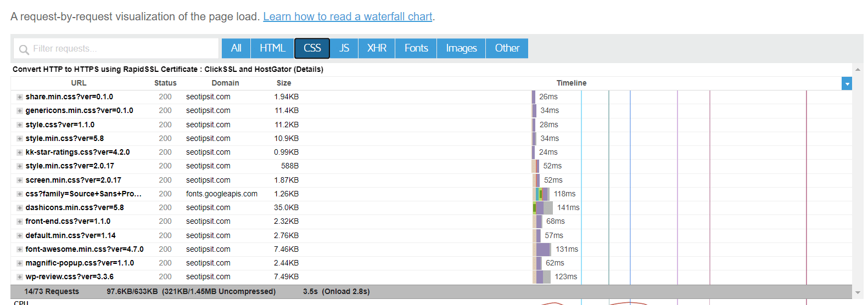Select the Images filter tab

[461, 48]
